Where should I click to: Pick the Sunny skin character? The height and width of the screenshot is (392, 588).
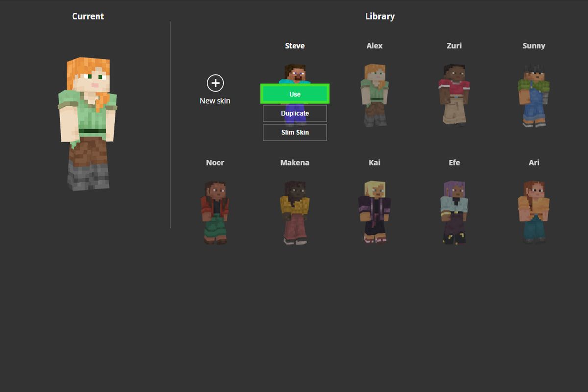click(534, 96)
